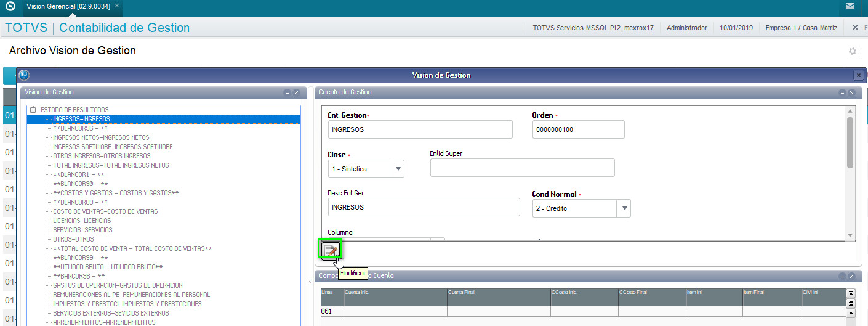Move one grid row up arrow
This screenshot has width=868, height=326.
[x=851, y=312]
